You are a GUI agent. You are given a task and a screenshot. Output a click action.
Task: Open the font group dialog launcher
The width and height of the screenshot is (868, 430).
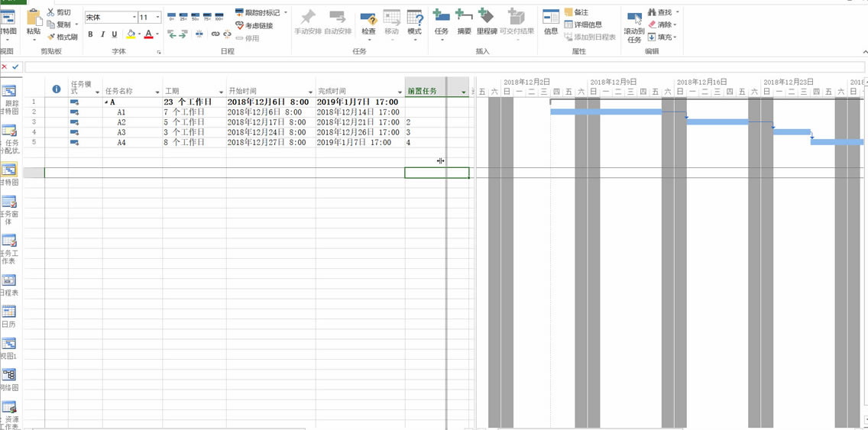(x=159, y=52)
